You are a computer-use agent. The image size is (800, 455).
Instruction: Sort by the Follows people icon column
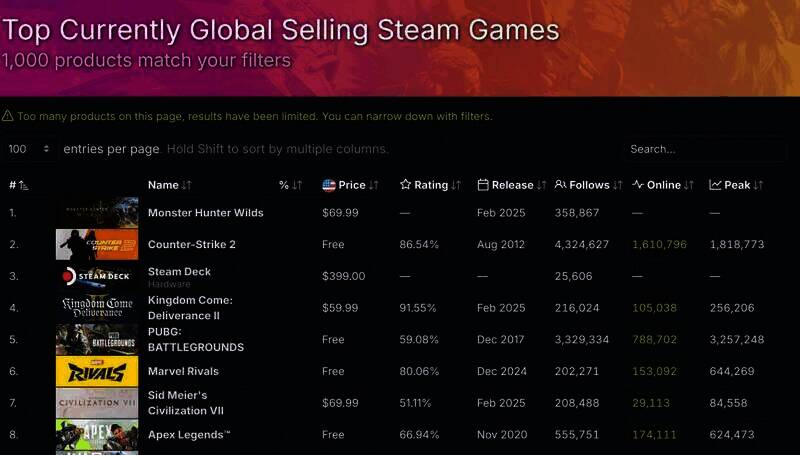pyautogui.click(x=589, y=185)
